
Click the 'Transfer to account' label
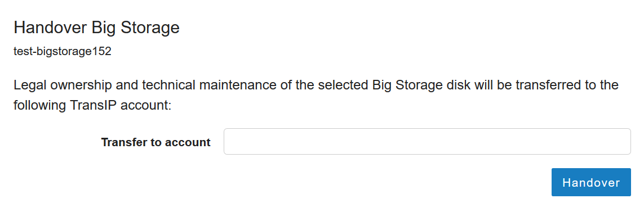156,142
